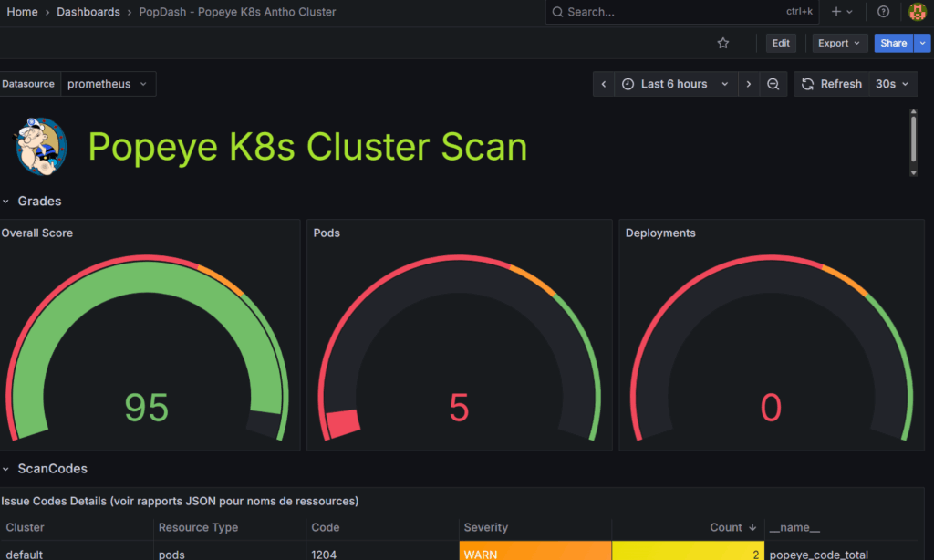Click the Refresh dashboard button
934x560 pixels.
point(831,84)
